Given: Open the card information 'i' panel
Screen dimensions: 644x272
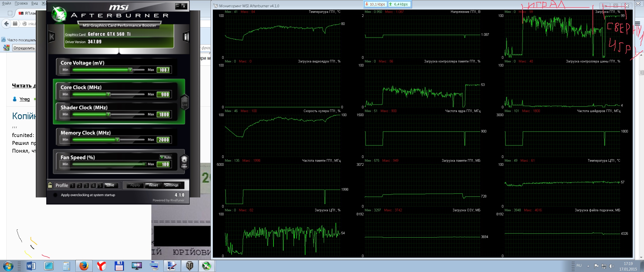Looking at the screenshot, I should (x=186, y=37).
